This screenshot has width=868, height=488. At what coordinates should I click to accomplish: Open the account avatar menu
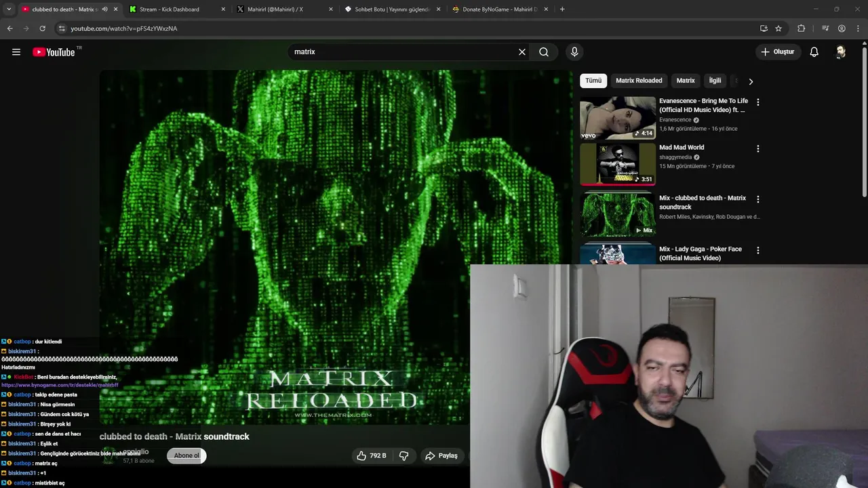(841, 52)
